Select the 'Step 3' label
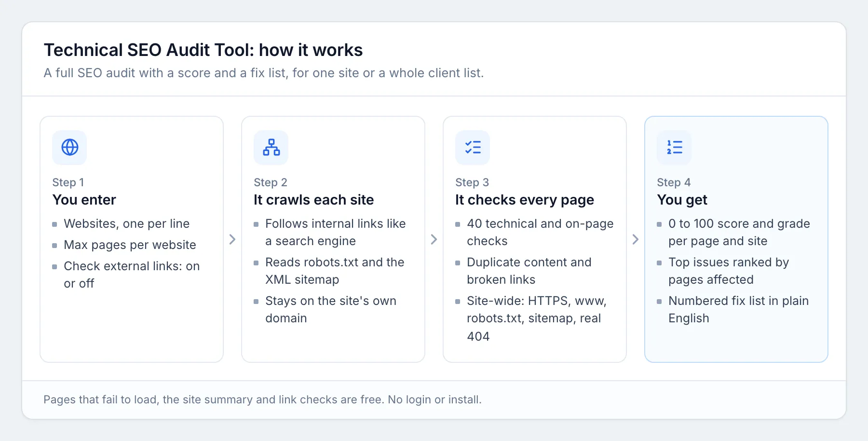Viewport: 868px width, 441px height. [x=472, y=182]
